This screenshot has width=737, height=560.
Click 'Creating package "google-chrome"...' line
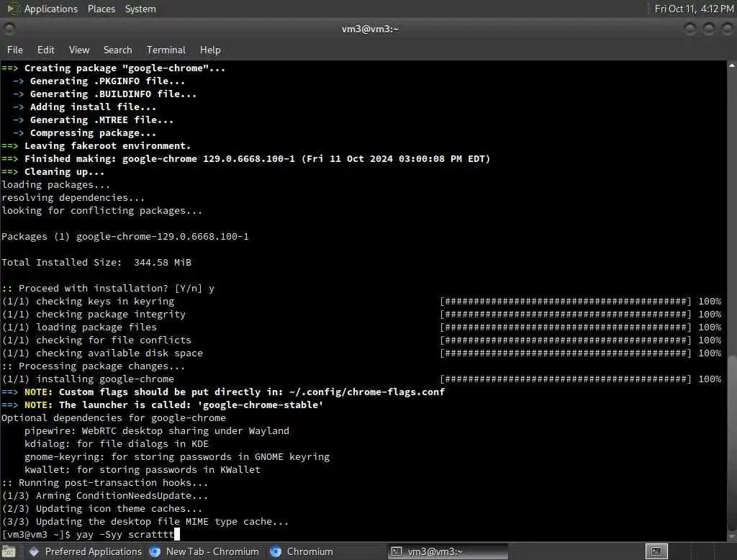click(x=114, y=68)
